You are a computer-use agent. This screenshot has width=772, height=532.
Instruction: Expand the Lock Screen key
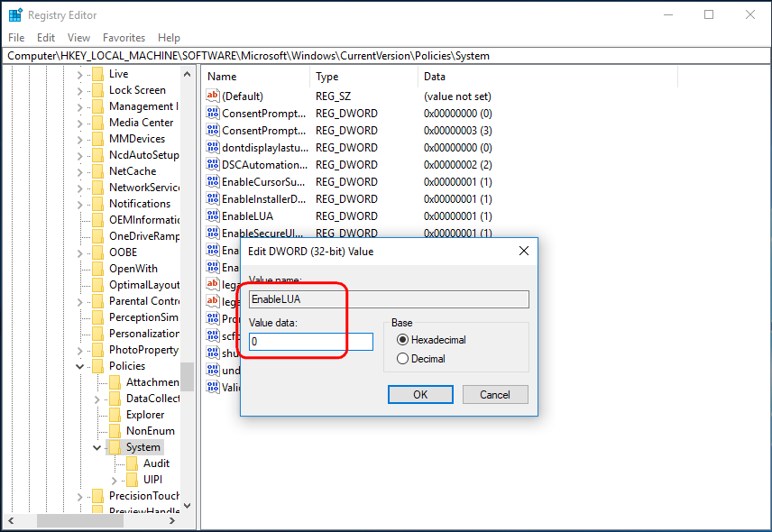(79, 91)
